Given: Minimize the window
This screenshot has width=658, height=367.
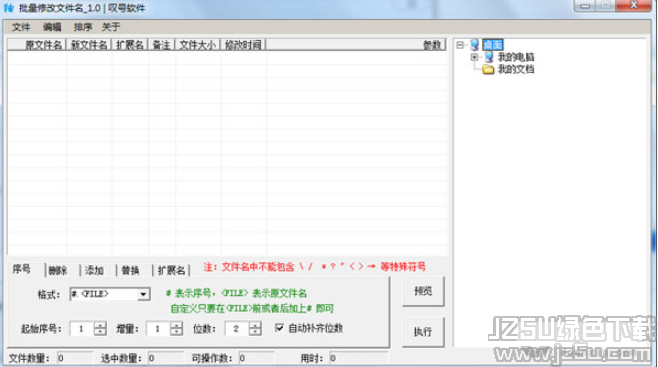Looking at the screenshot, I should pos(585,5).
